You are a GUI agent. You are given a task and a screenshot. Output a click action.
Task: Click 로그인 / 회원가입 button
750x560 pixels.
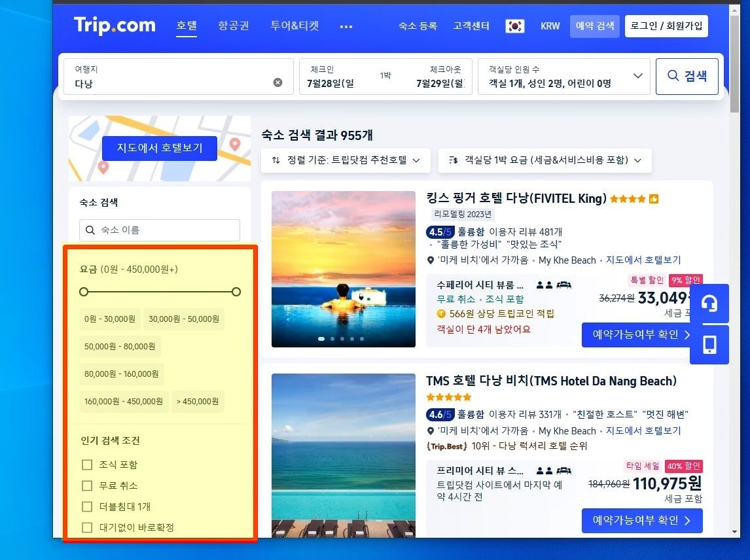666,26
